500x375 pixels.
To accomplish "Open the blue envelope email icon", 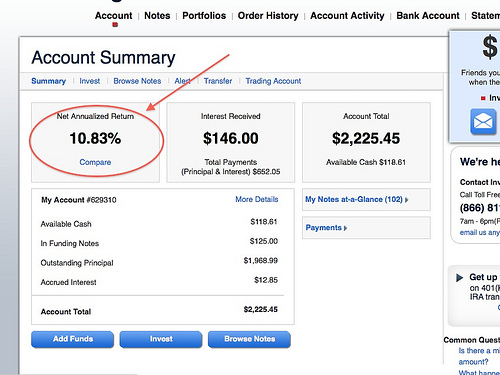I will point(483,121).
